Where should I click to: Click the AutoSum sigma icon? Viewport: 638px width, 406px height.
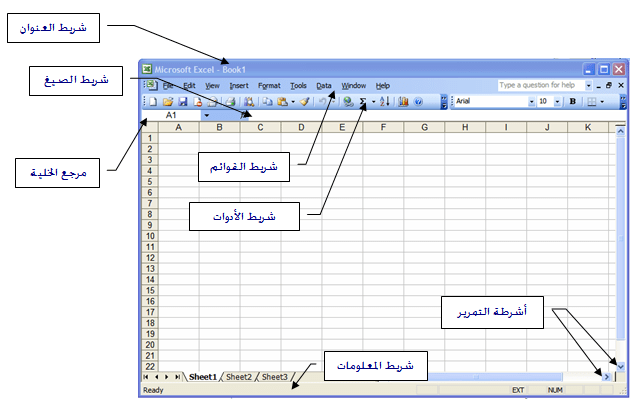tap(363, 102)
